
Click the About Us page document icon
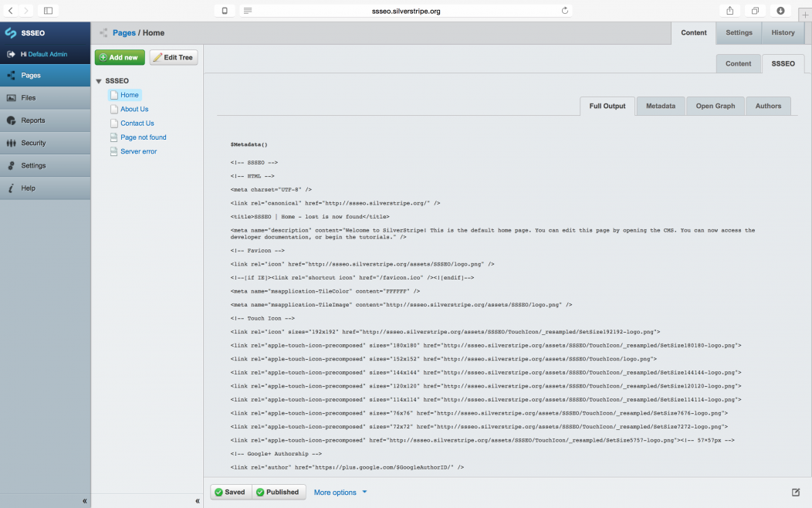114,110
